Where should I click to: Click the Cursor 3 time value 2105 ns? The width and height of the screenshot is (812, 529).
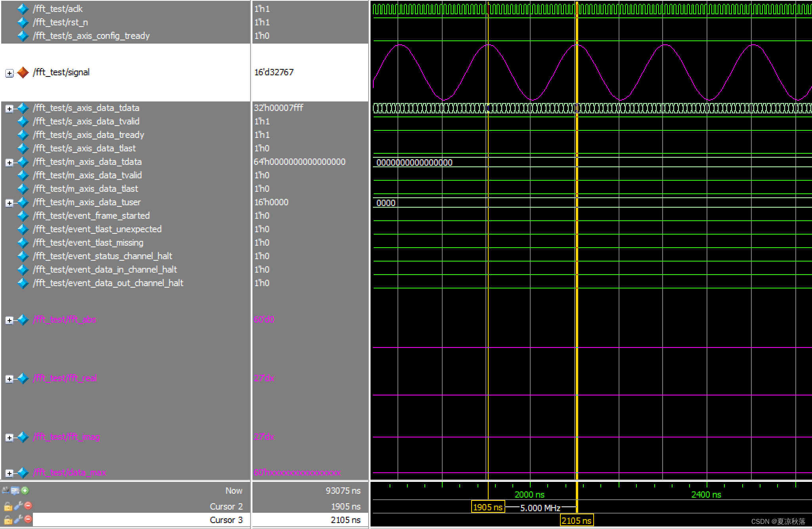tap(346, 520)
